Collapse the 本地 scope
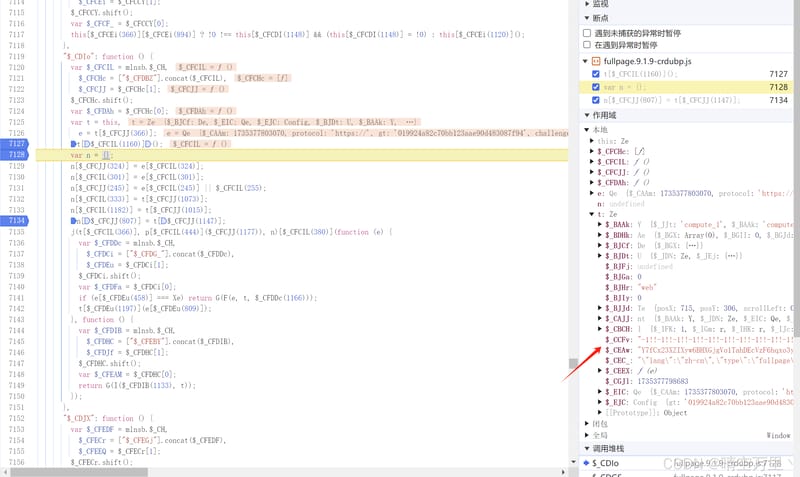800x477 pixels. [587, 130]
